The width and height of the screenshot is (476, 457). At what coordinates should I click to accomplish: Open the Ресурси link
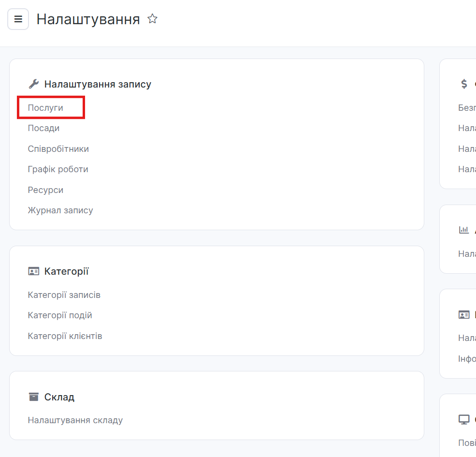[x=45, y=190]
